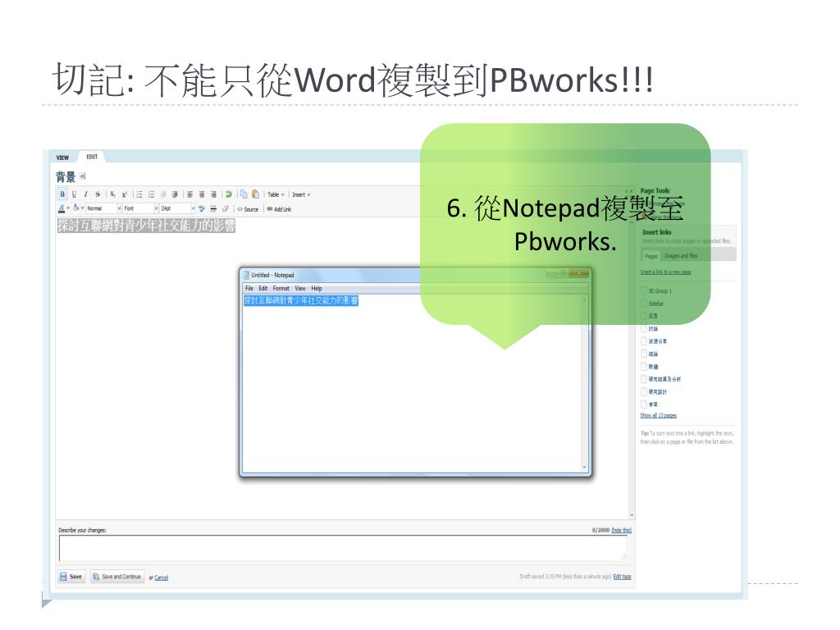
Task: Select the Pages tab under Insert links
Action: point(651,256)
